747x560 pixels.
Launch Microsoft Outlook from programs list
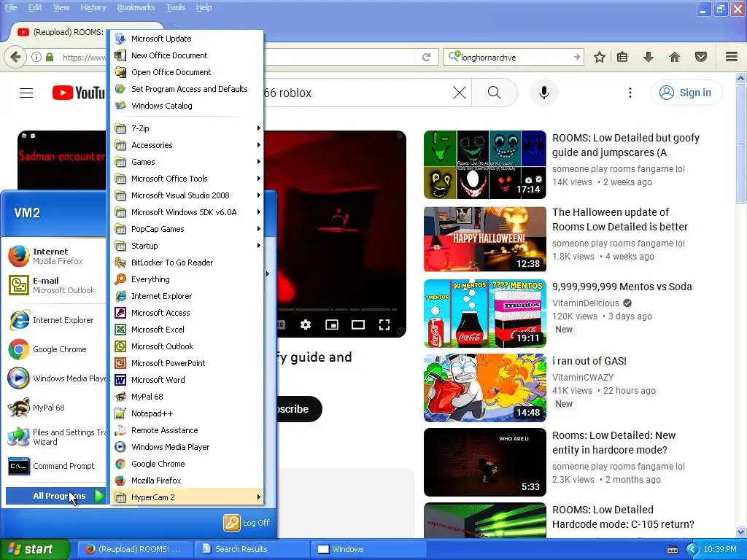(x=187, y=346)
